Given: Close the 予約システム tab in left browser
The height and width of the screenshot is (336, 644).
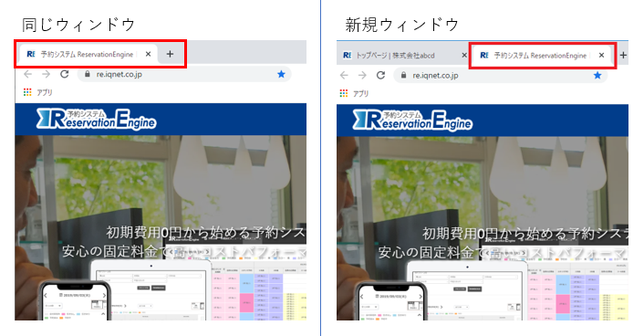Looking at the screenshot, I should [x=149, y=54].
